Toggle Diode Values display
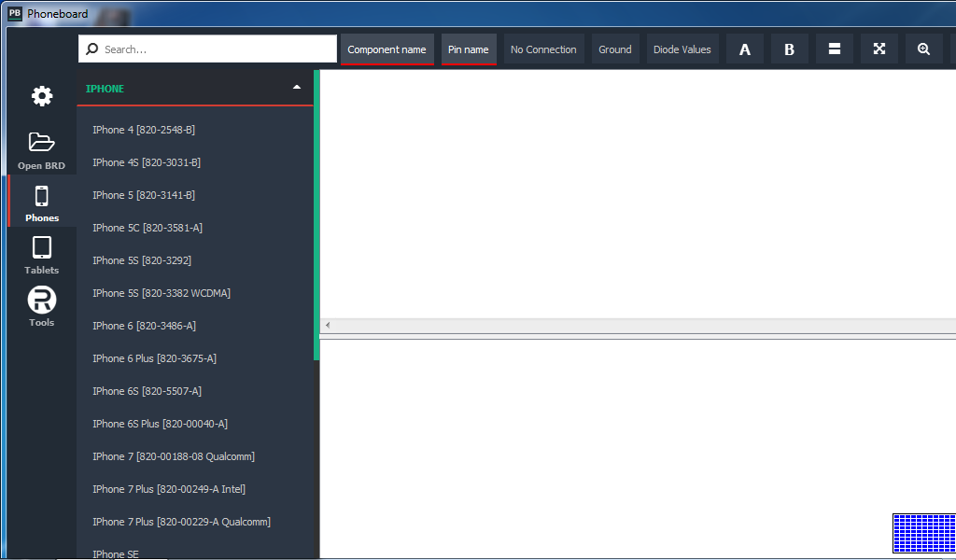The width and height of the screenshot is (956, 560). coord(682,49)
